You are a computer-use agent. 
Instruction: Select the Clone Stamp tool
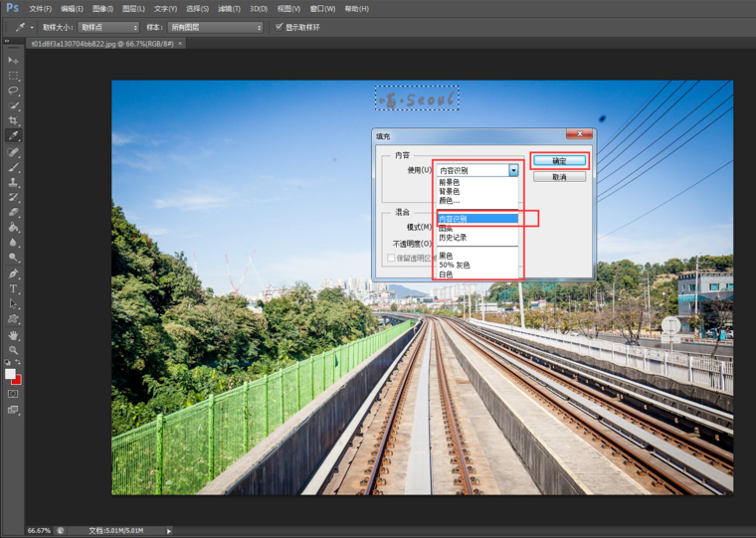(13, 182)
